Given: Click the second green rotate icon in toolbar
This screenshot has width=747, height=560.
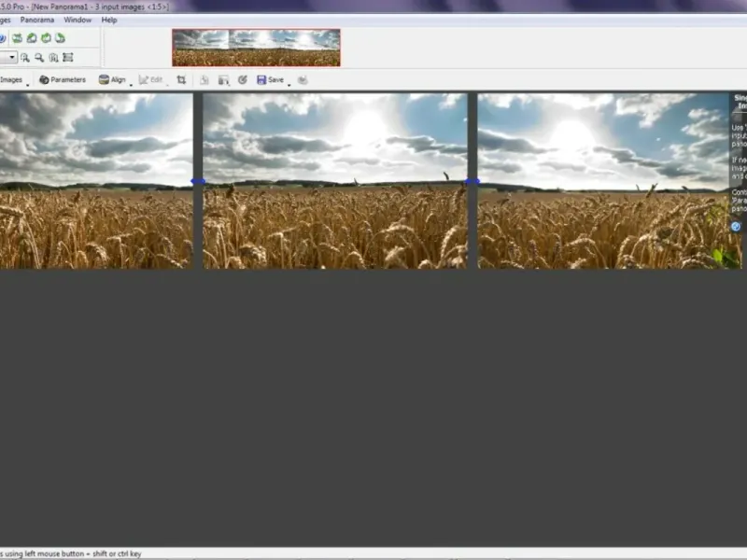Looking at the screenshot, I should [32, 38].
